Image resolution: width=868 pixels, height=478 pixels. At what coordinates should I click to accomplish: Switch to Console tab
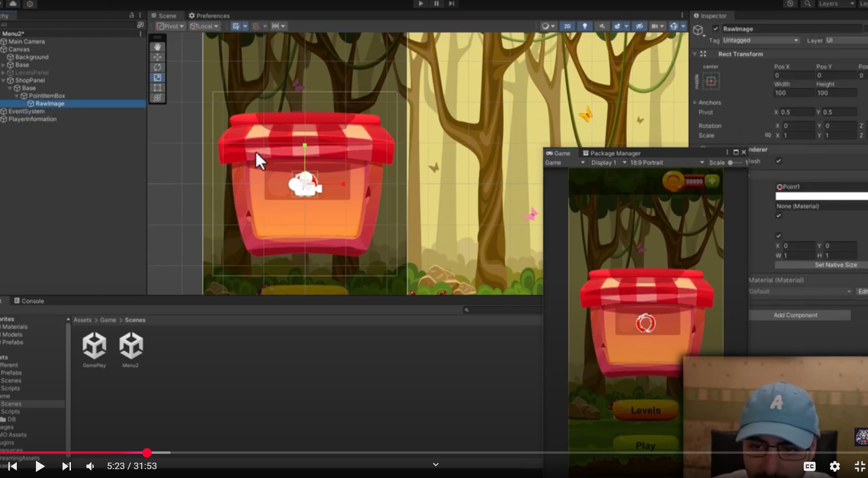[x=29, y=301]
